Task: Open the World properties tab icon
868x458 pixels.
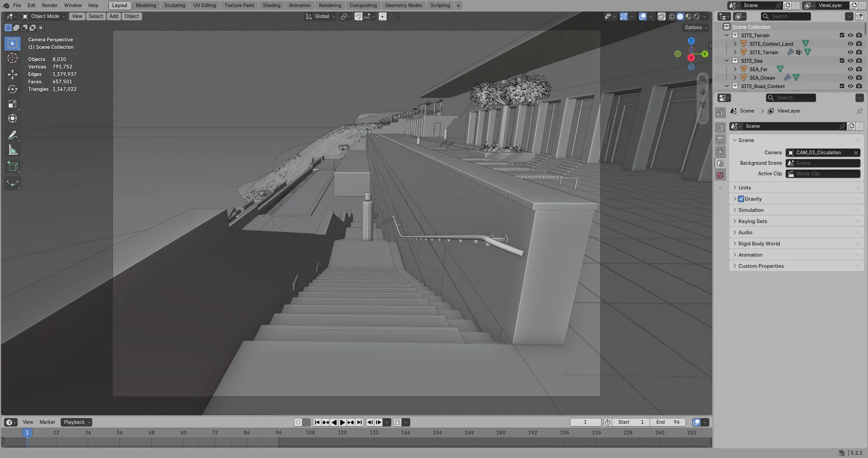Action: point(720,175)
